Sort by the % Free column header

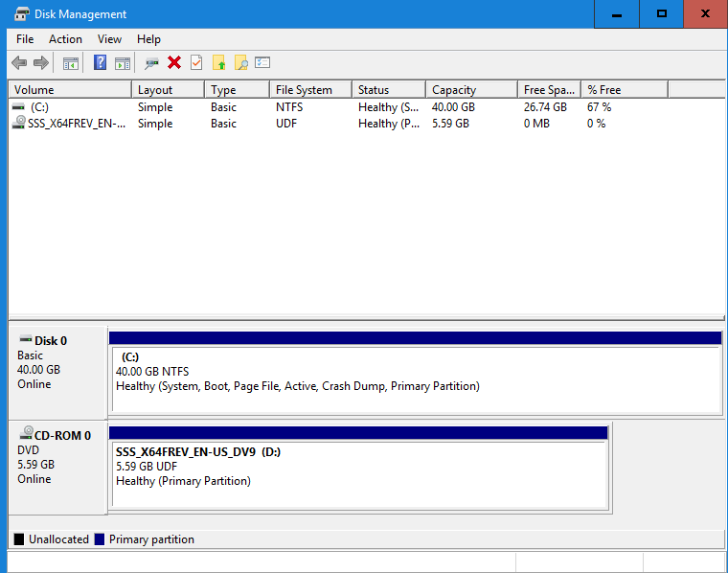625,90
